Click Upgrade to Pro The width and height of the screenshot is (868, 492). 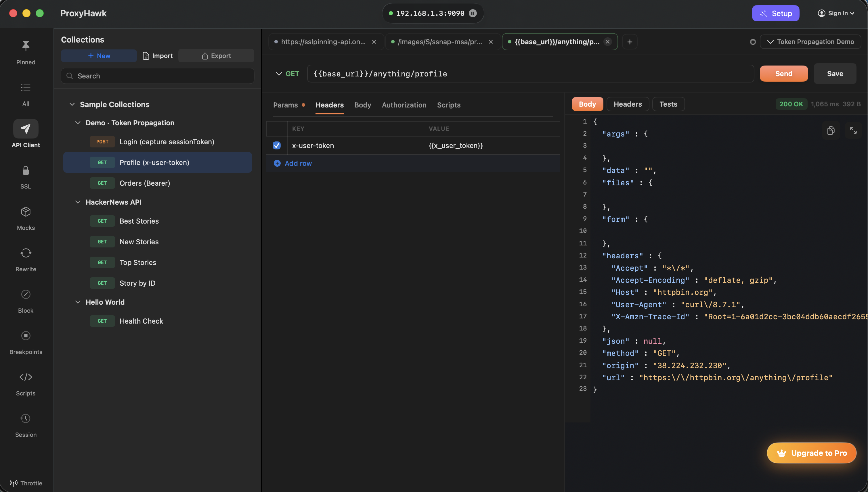(x=812, y=453)
